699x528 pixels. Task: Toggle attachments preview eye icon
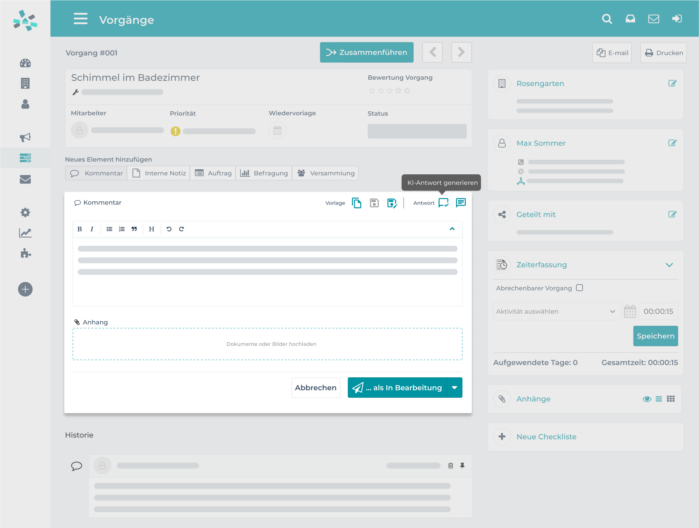coord(647,399)
